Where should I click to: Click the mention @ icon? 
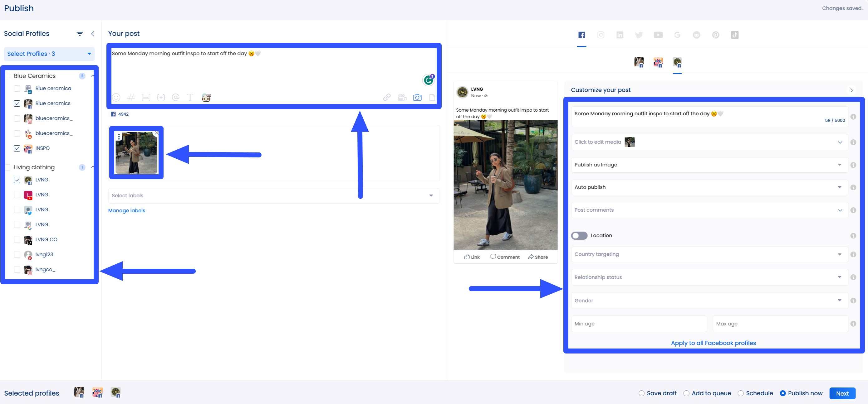click(x=175, y=98)
